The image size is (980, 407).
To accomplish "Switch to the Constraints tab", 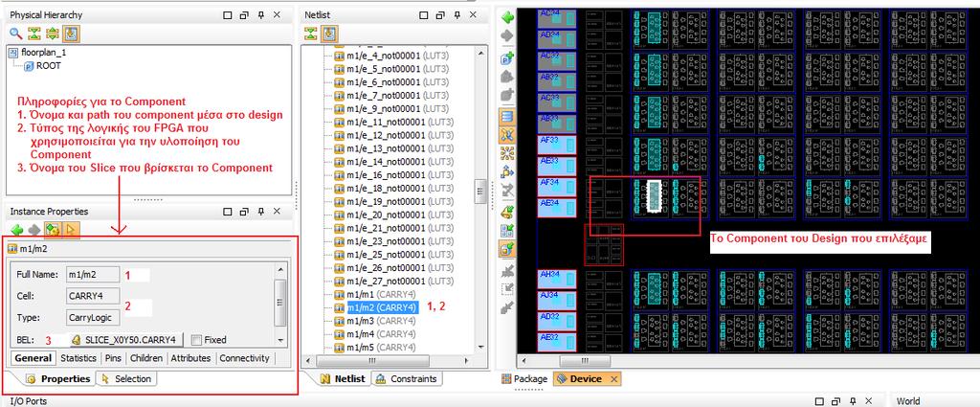I will [x=407, y=379].
